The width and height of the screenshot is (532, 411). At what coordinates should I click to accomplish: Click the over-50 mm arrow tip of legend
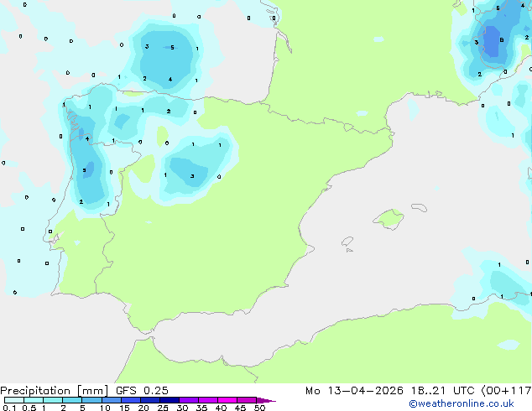pos(266,400)
